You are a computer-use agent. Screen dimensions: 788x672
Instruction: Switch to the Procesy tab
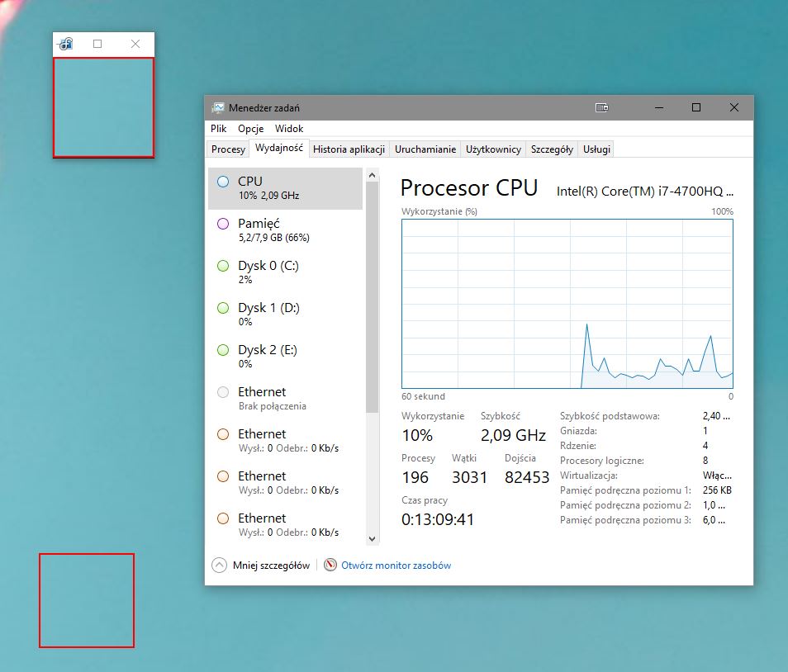[228, 149]
